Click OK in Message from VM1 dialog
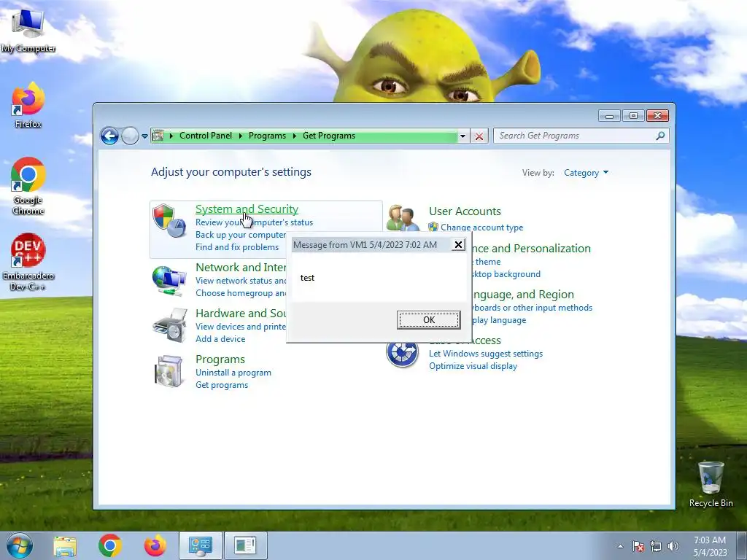Viewport: 747px width, 560px height. click(x=429, y=320)
